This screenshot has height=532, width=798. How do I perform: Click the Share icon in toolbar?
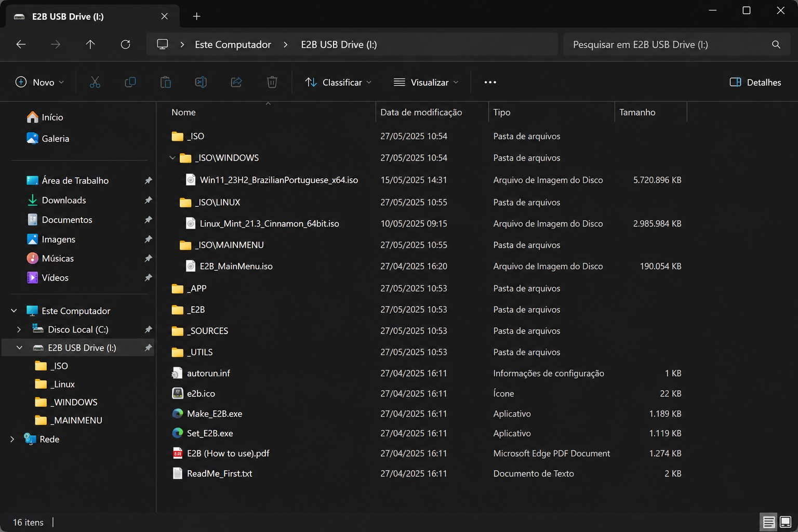(236, 82)
